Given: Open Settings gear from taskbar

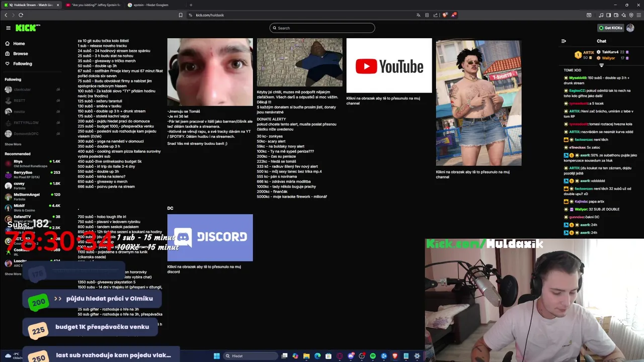Looking at the screenshot, I should pos(417,356).
